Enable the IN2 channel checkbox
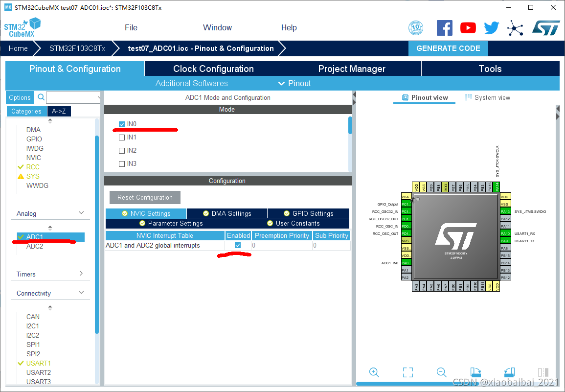This screenshot has height=392, width=565. tap(122, 150)
